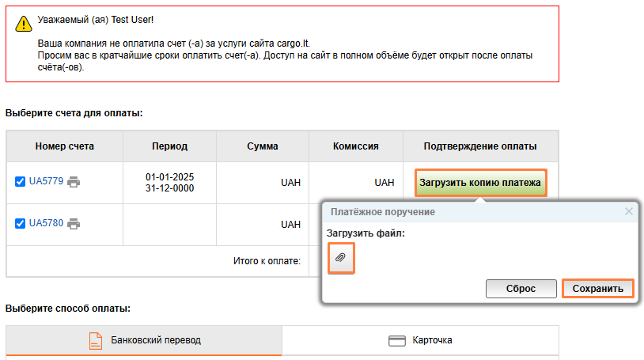Click the yellow warning triangle icon
The height and width of the screenshot is (360, 644).
click(x=24, y=25)
